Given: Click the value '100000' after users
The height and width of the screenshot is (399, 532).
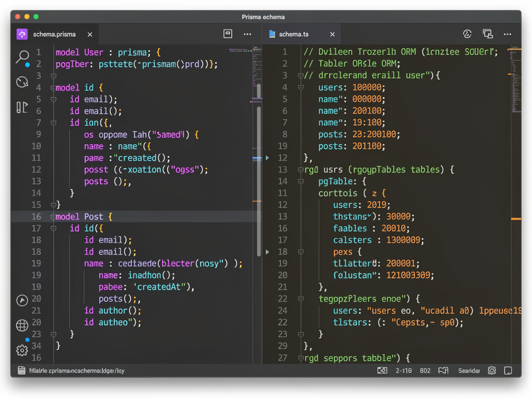Looking at the screenshot, I should [367, 87].
